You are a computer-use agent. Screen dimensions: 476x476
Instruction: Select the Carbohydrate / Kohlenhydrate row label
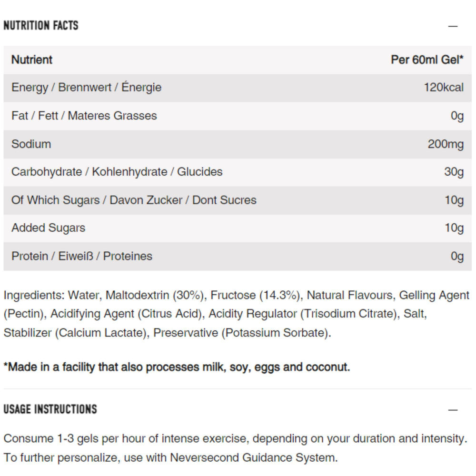117,172
